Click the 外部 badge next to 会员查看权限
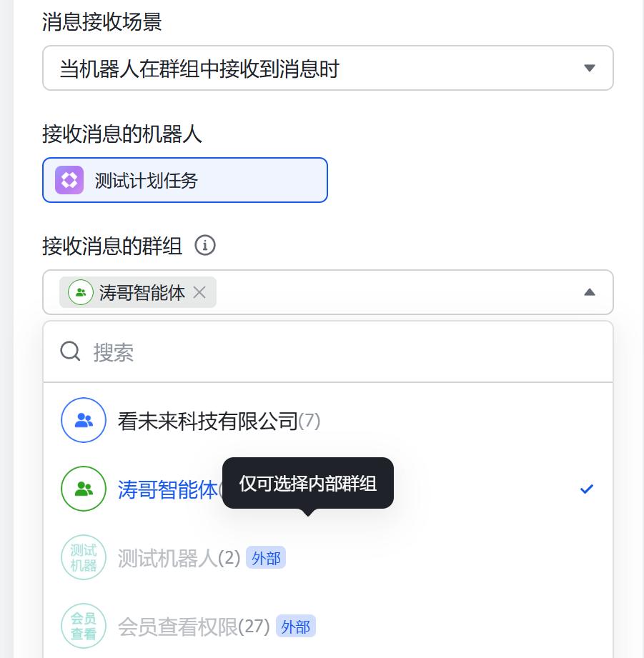The height and width of the screenshot is (658, 644). click(295, 626)
